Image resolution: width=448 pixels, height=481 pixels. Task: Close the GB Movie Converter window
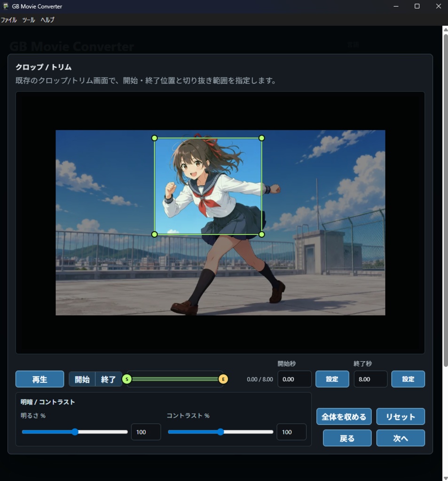(x=439, y=6)
